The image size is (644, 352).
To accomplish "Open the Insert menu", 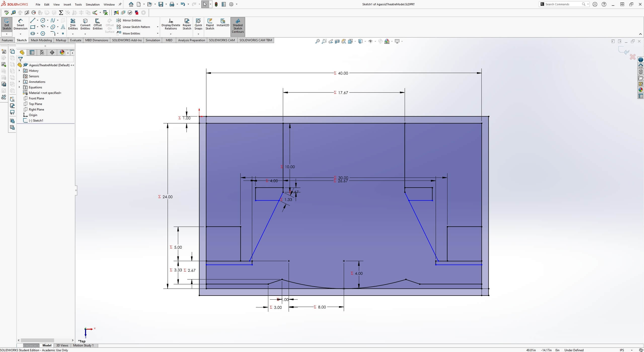I will coord(67,5).
